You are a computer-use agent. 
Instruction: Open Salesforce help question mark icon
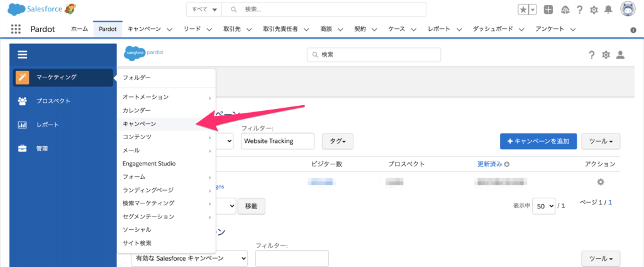pos(579,10)
